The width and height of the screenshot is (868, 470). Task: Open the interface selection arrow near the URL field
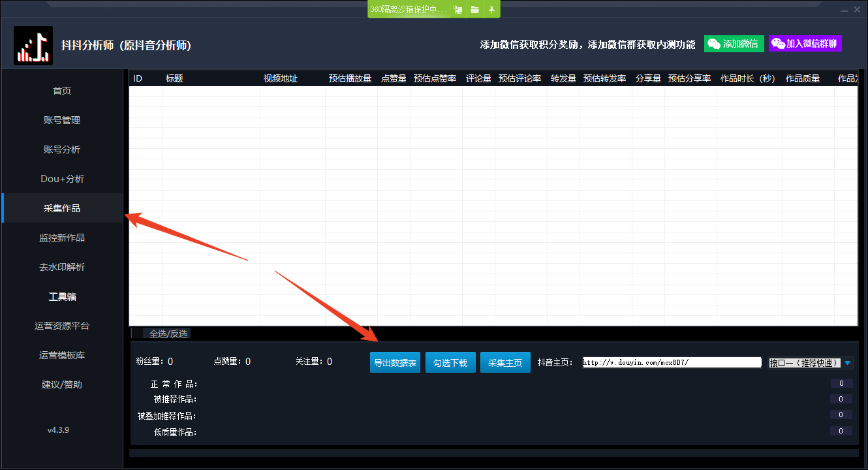pyautogui.click(x=847, y=362)
